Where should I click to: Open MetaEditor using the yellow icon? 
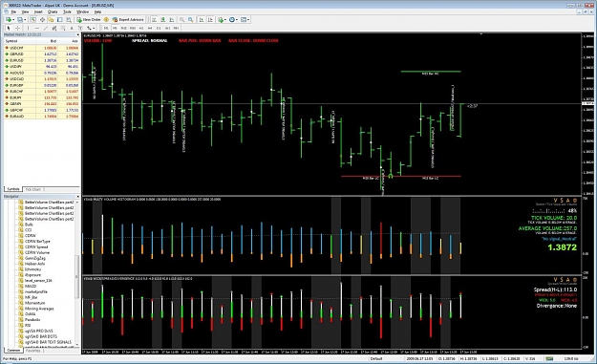[106, 19]
